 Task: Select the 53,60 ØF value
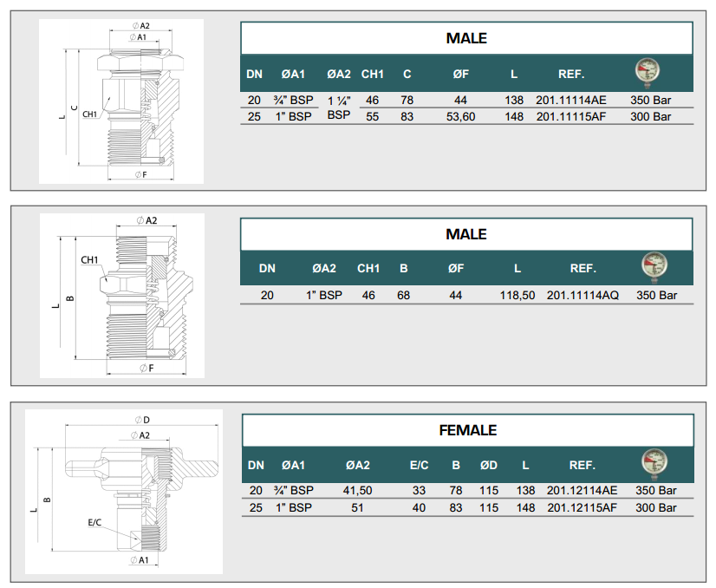pos(460,116)
